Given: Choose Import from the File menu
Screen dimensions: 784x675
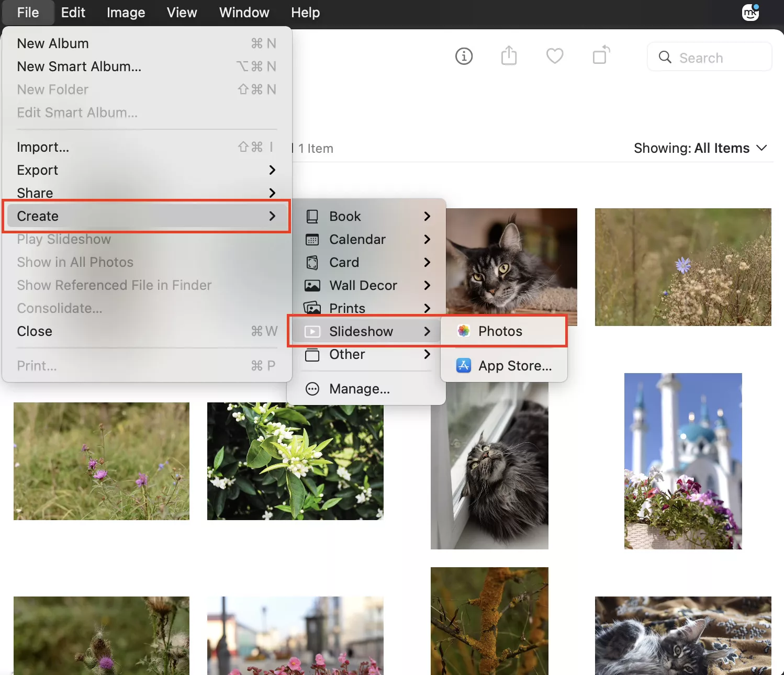Looking at the screenshot, I should (x=43, y=147).
